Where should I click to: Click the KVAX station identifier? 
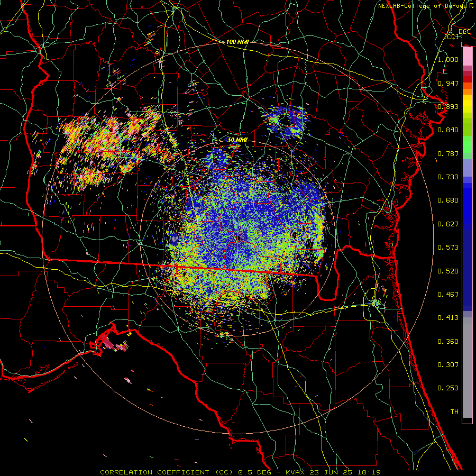296,472
